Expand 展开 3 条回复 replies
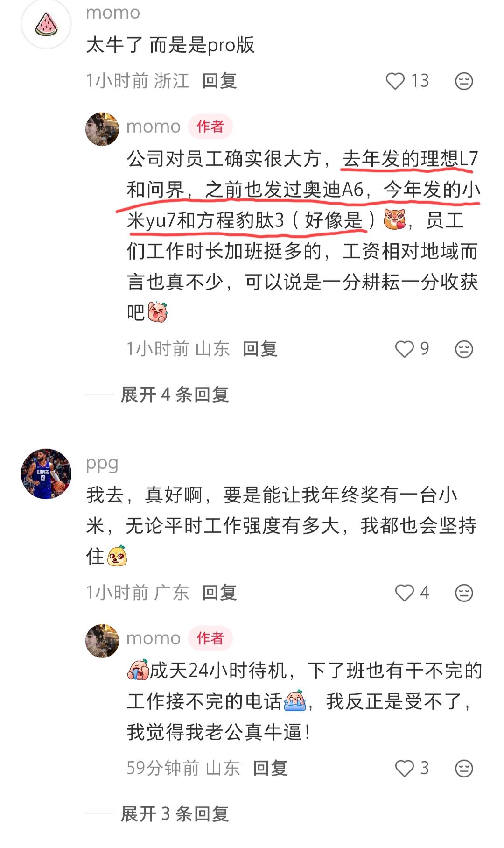 pos(175,814)
